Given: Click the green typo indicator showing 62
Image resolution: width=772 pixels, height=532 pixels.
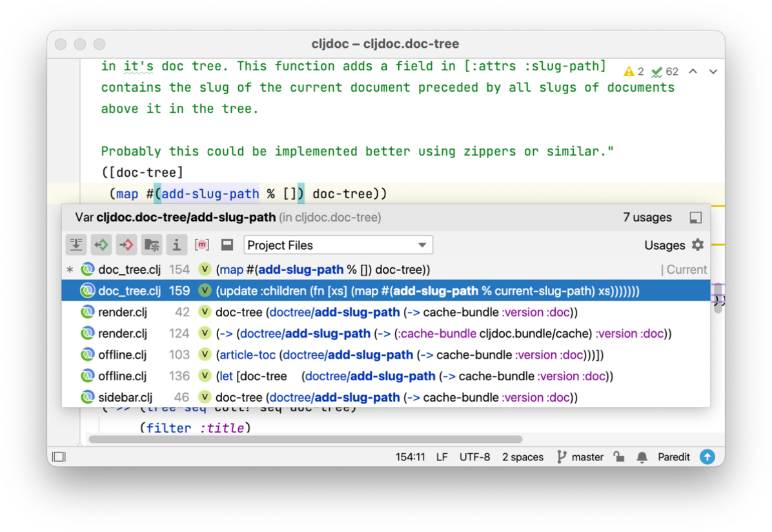Looking at the screenshot, I should pyautogui.click(x=665, y=72).
